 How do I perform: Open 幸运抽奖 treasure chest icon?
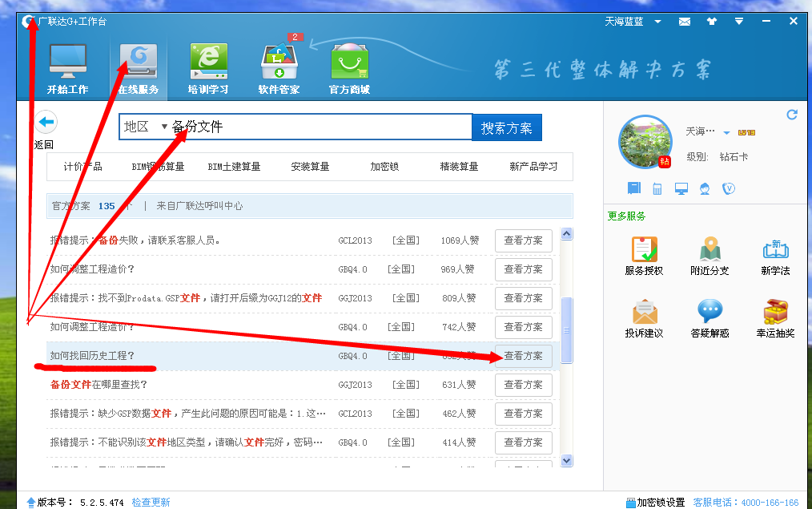(x=775, y=312)
